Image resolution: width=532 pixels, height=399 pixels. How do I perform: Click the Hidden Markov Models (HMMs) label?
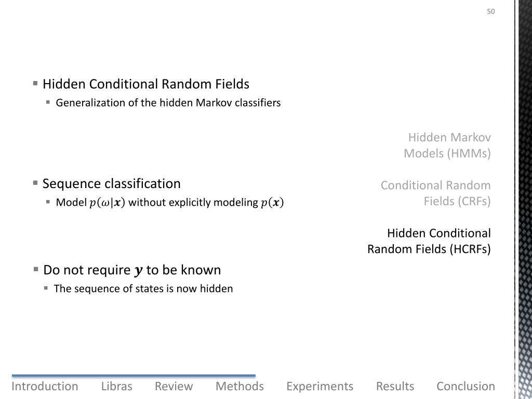point(447,145)
